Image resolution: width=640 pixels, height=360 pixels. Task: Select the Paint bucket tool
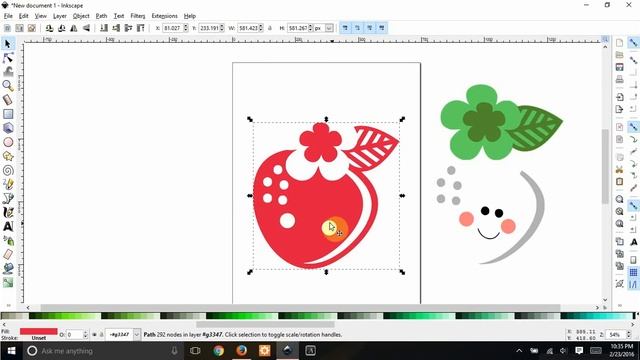point(8,268)
